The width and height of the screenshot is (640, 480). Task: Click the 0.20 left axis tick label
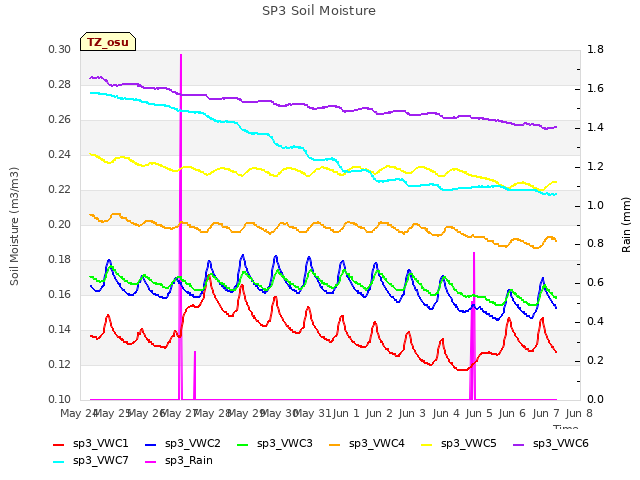pyautogui.click(x=60, y=224)
